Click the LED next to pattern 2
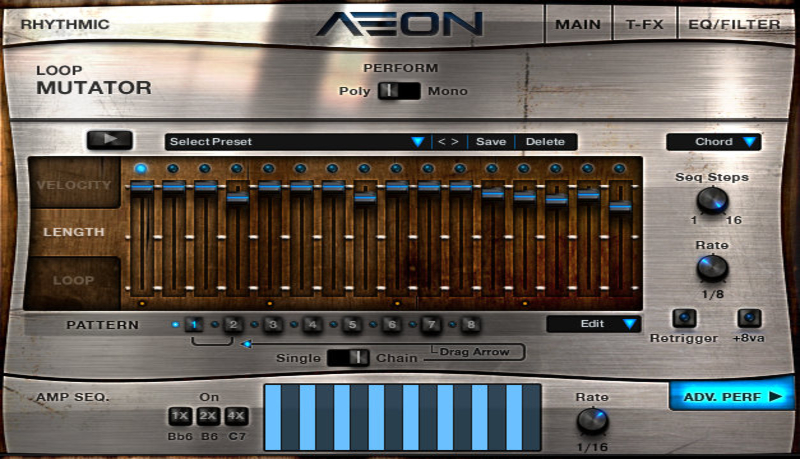 click(x=215, y=324)
